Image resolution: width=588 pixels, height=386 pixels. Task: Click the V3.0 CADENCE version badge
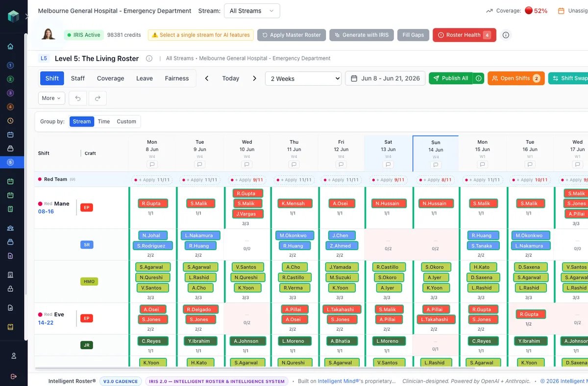121,381
